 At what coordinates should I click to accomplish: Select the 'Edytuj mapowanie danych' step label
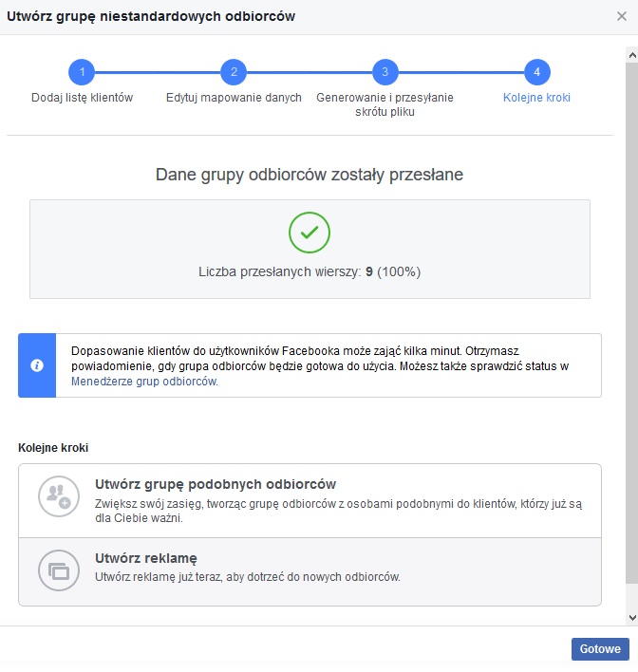[x=234, y=98]
